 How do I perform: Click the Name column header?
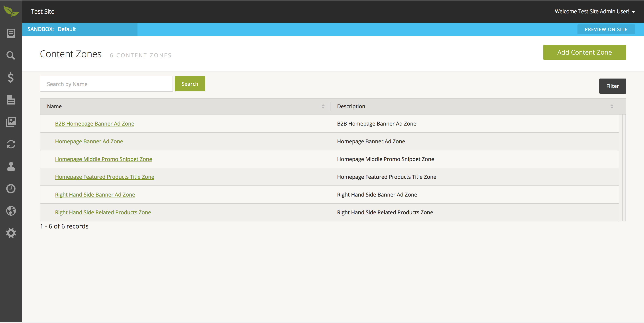185,106
